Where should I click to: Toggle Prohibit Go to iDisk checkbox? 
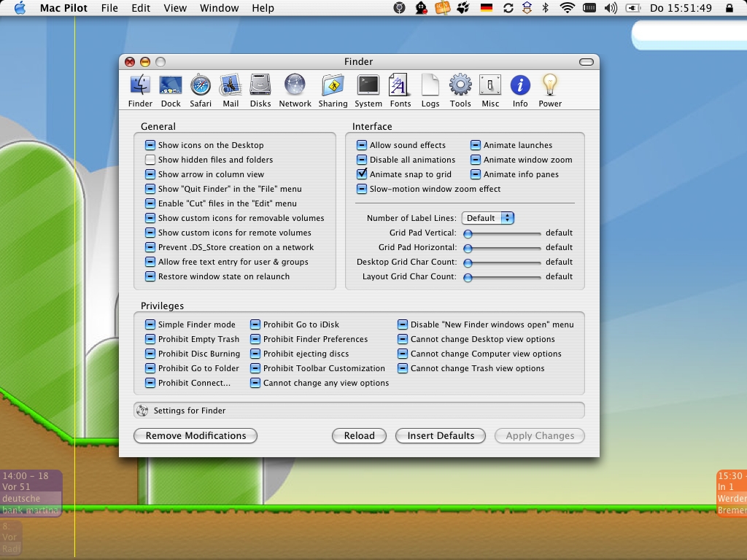tap(255, 324)
